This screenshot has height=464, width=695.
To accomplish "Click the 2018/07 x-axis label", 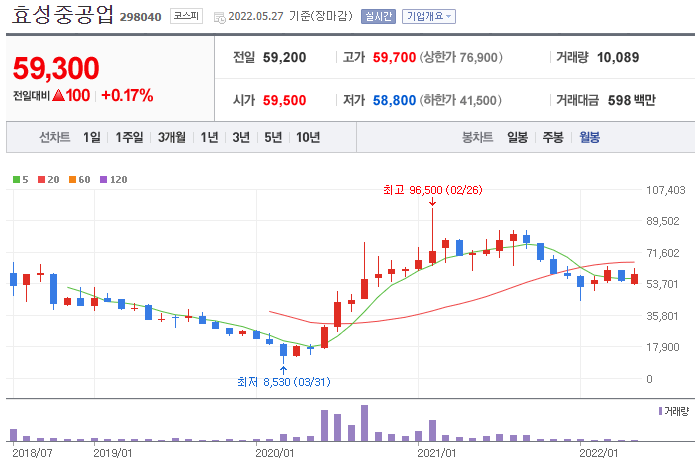I will [x=32, y=453].
